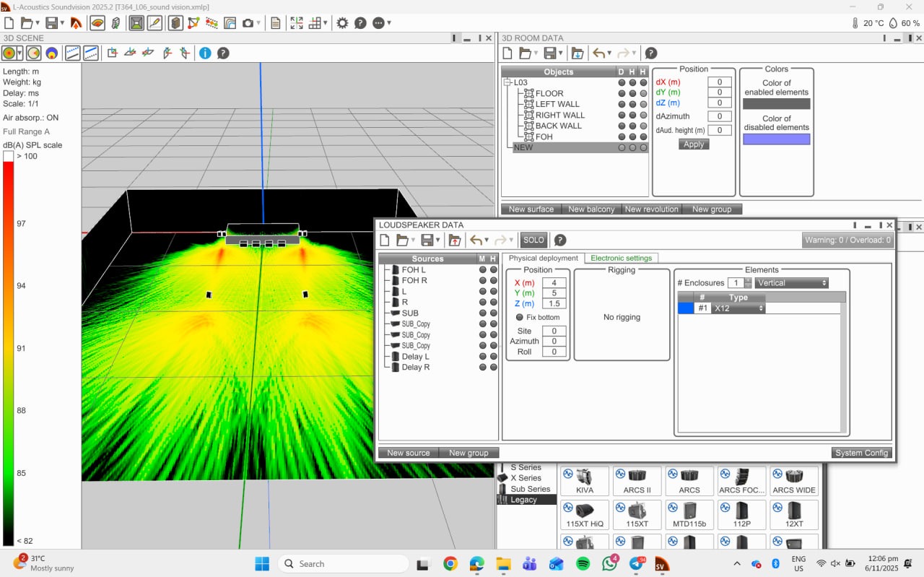Click the New source button
The width and height of the screenshot is (924, 577).
(x=409, y=453)
